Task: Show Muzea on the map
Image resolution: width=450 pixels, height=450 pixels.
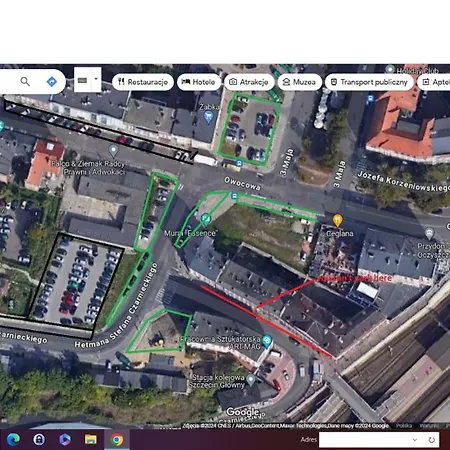Action: click(299, 82)
